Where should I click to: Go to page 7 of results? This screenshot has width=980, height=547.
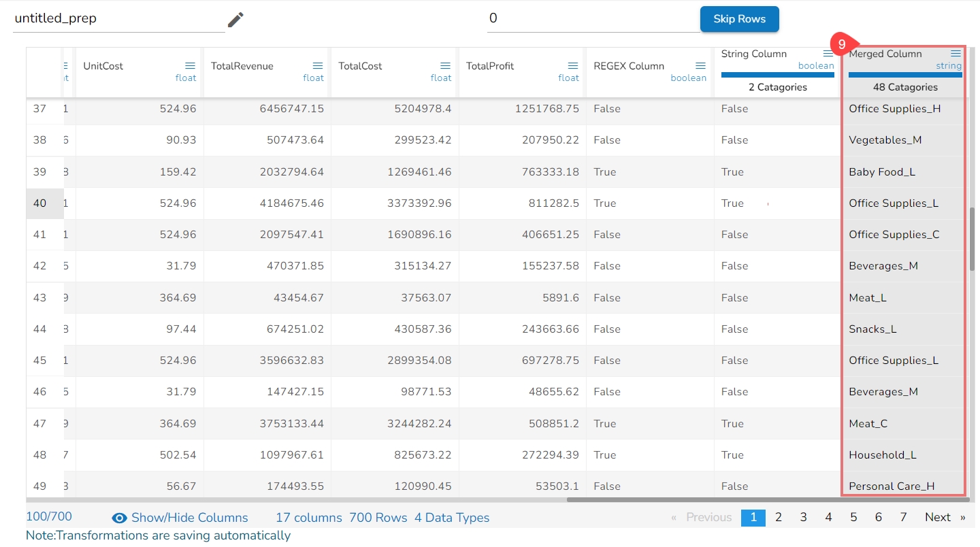(903, 518)
